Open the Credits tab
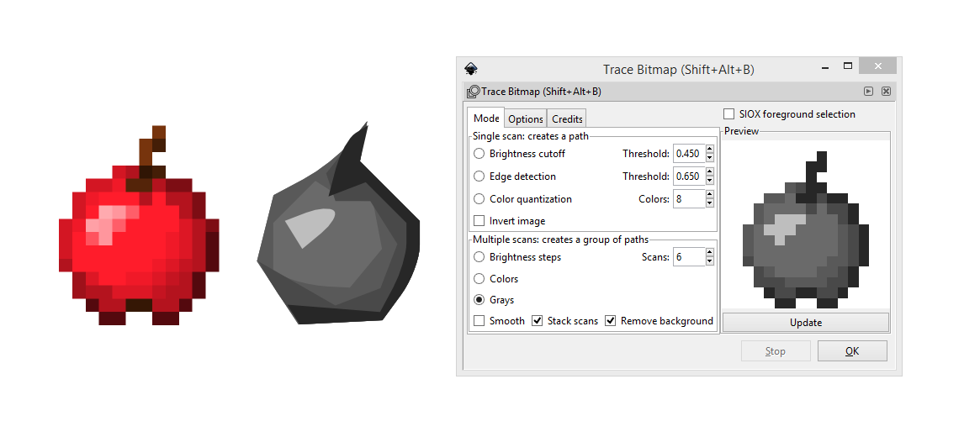980x437 pixels. (567, 119)
